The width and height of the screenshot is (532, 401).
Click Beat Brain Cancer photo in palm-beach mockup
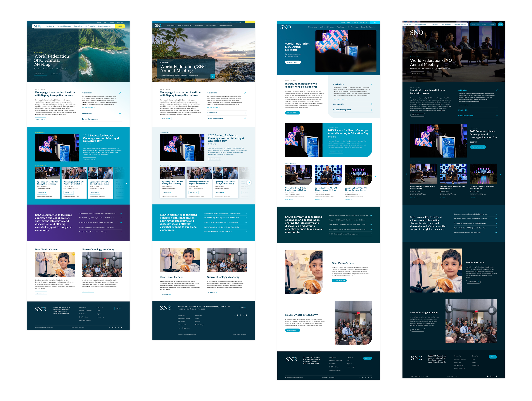coord(180,260)
